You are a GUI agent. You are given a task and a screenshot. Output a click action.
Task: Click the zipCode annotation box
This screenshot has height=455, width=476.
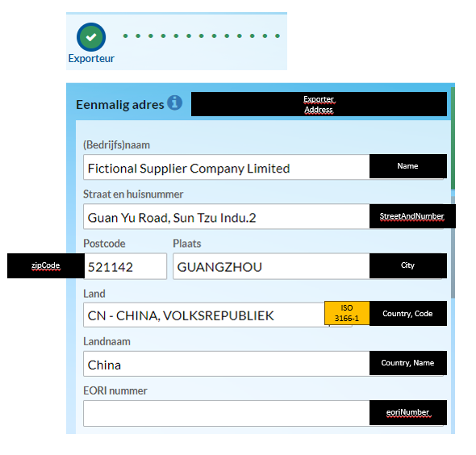click(x=46, y=265)
